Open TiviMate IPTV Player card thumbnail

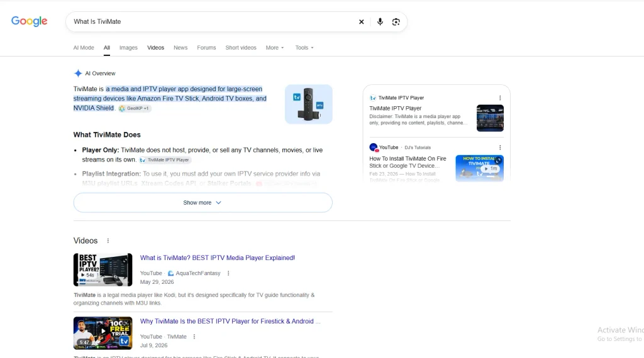[x=490, y=118]
